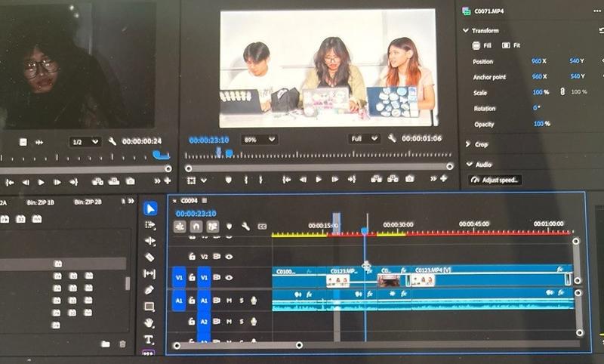Toggle lock on the V2 track
The height and width of the screenshot is (364, 604).
(192, 257)
